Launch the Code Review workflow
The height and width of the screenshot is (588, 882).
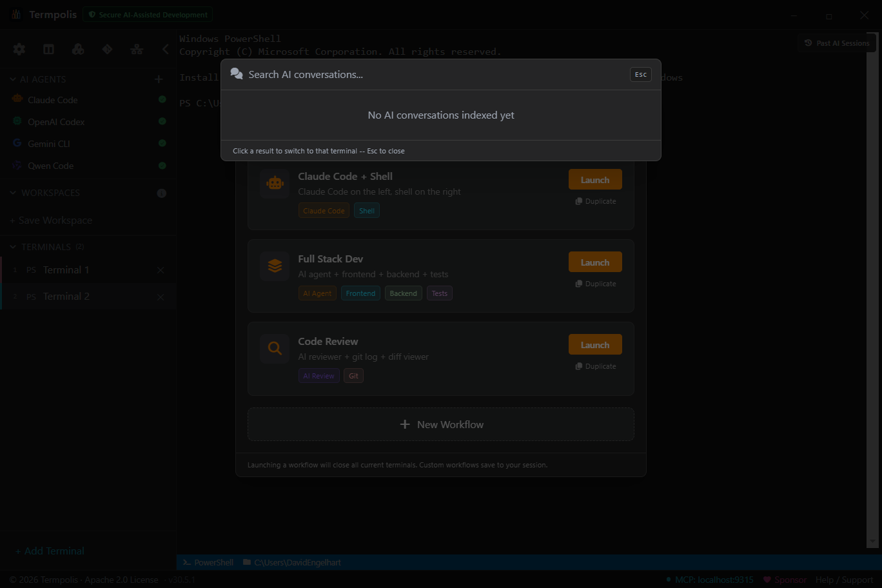tap(595, 345)
